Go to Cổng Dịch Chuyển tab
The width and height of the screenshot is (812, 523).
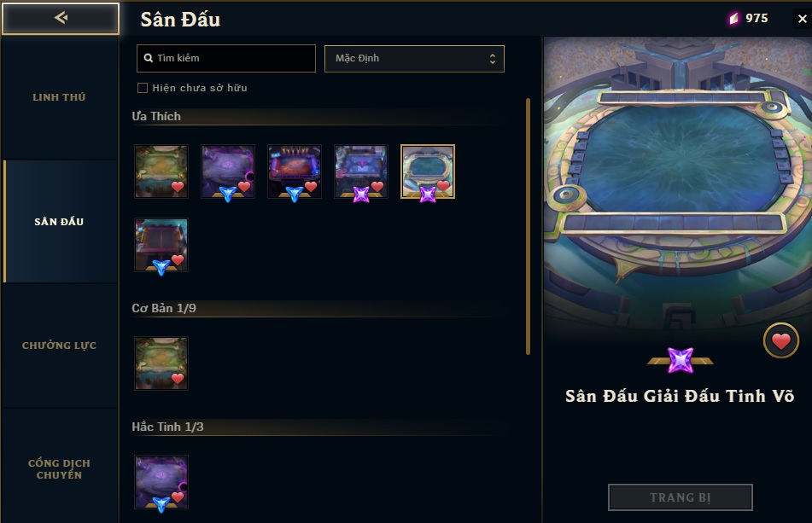click(x=59, y=468)
